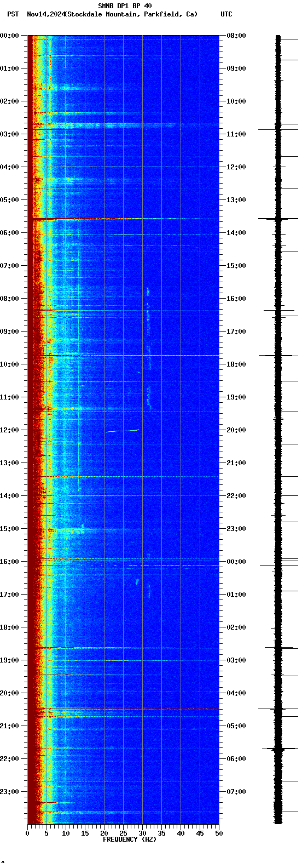This screenshot has height=868, width=302.
Task: Click the '03:00' PST time label
Action: click(x=9, y=134)
